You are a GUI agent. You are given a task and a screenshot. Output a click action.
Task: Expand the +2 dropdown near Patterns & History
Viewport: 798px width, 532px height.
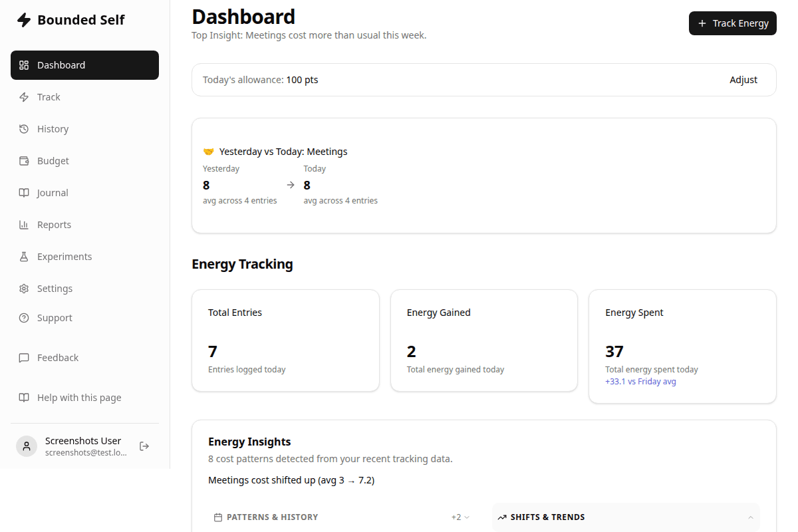460,517
